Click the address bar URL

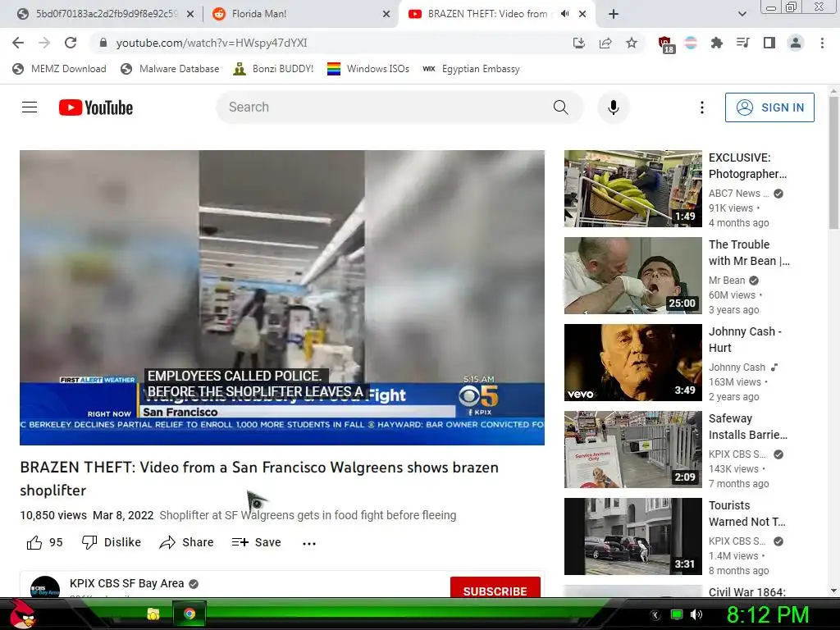pos(212,43)
